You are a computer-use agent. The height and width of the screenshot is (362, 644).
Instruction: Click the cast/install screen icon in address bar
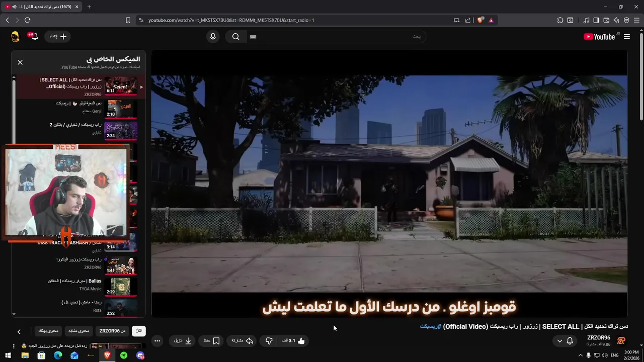point(456,20)
